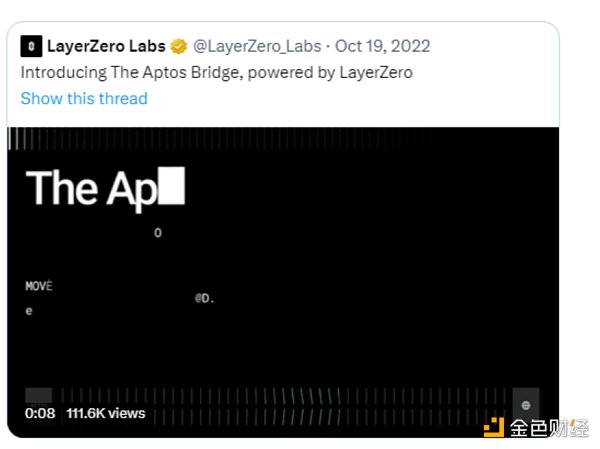Click the Aptos Bridge tweet text

pyautogui.click(x=217, y=72)
